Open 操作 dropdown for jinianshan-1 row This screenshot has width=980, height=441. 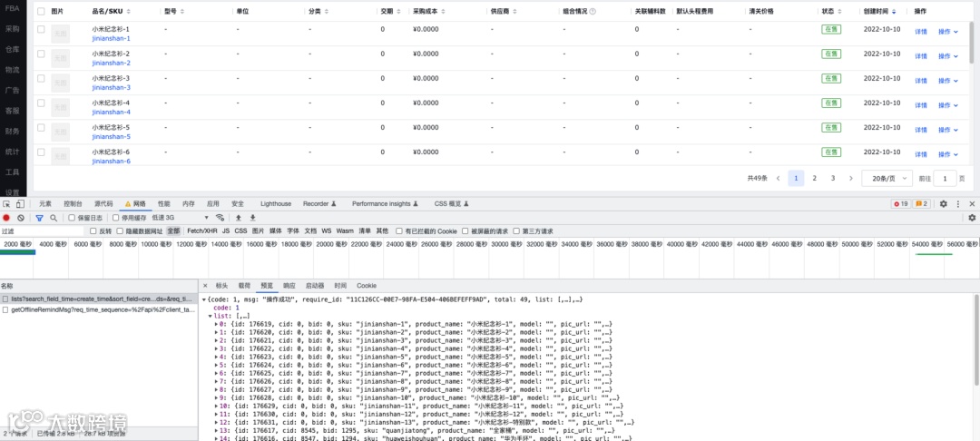pyautogui.click(x=947, y=32)
